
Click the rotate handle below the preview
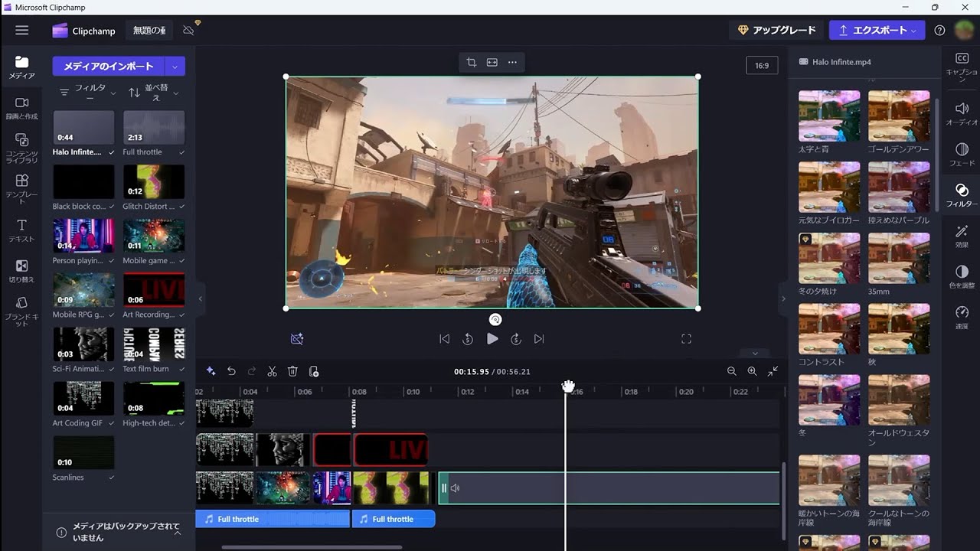[x=495, y=320]
